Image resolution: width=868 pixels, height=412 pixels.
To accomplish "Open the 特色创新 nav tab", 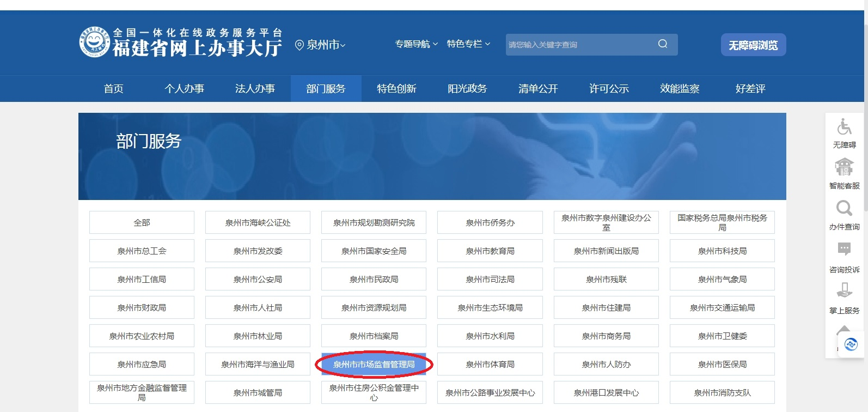I will (397, 88).
